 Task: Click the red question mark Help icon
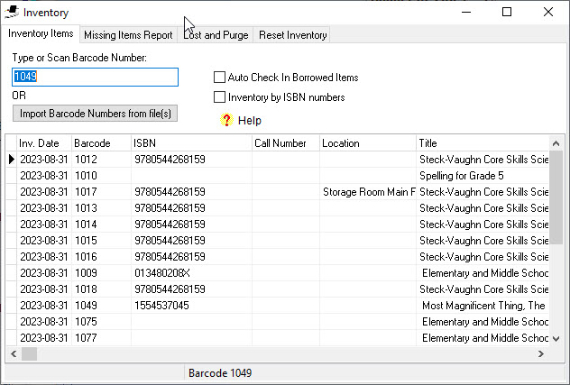(x=226, y=120)
